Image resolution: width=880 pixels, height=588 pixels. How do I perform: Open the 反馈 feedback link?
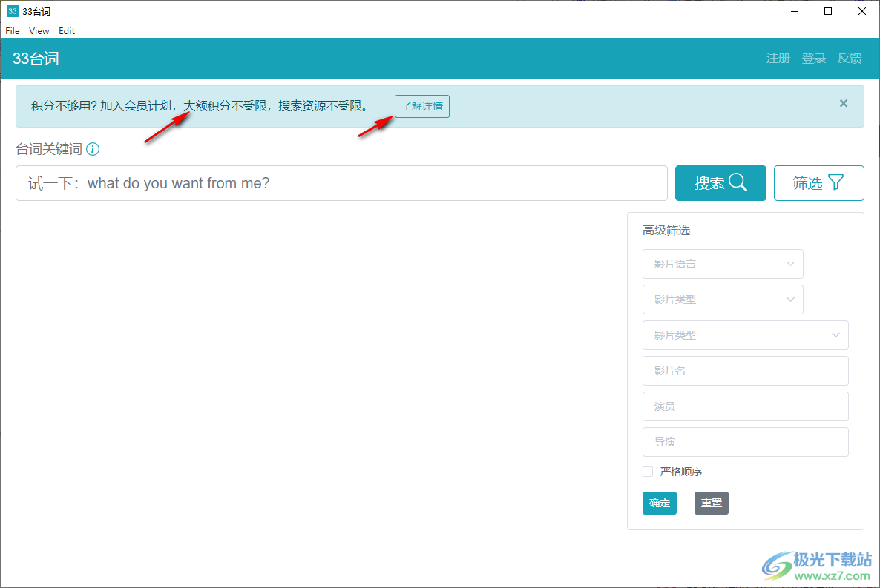click(850, 59)
